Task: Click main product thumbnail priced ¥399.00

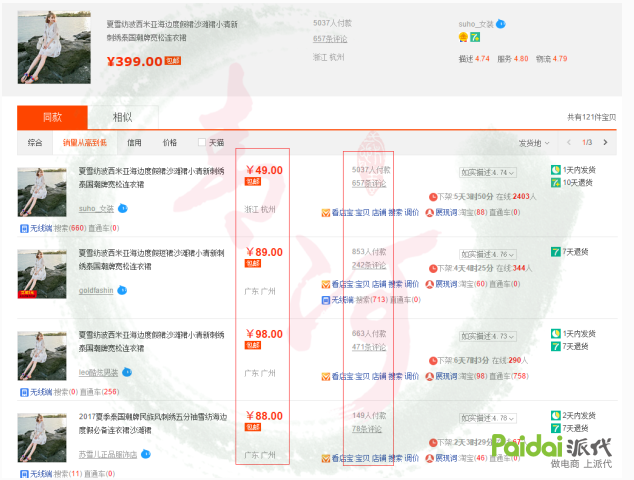Action: pos(54,47)
